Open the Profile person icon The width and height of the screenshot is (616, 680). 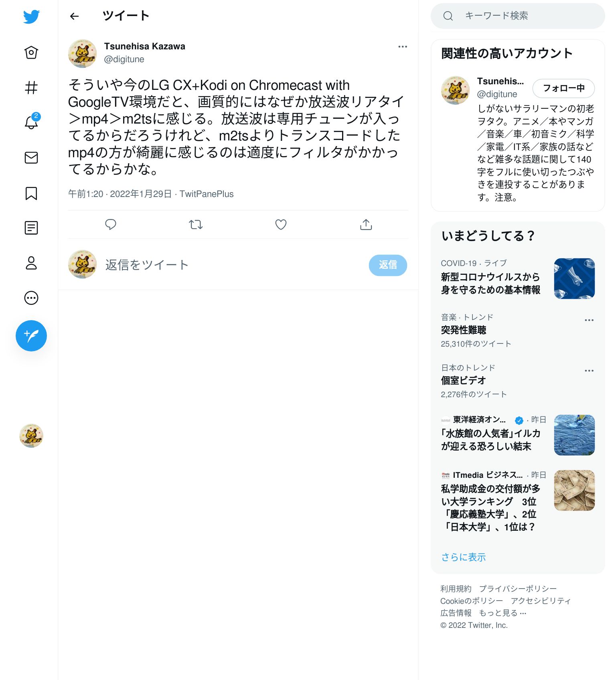coord(31,263)
